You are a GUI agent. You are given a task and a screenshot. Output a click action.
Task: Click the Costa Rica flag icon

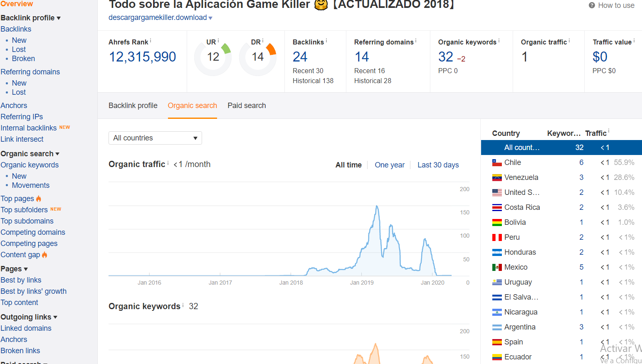(497, 207)
